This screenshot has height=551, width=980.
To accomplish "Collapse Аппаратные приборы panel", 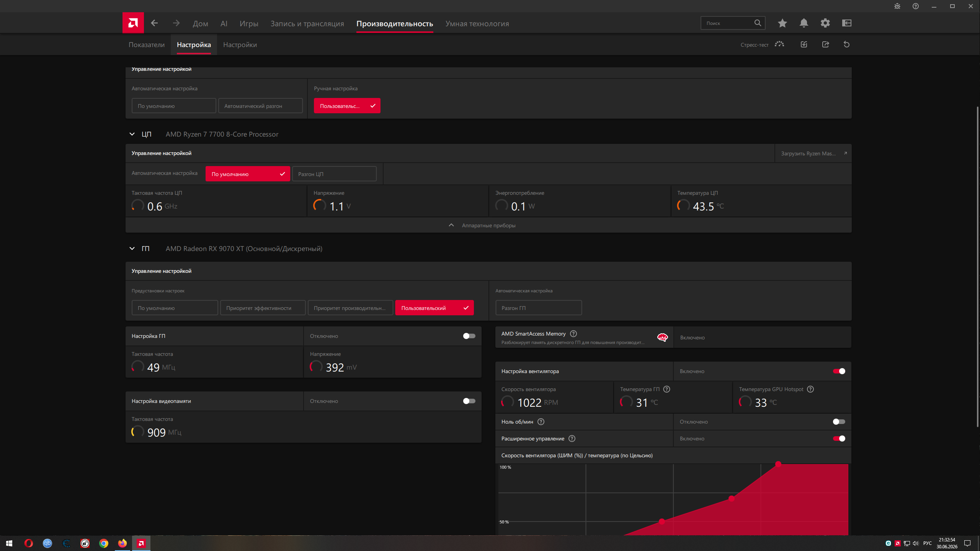I will coord(488,225).
